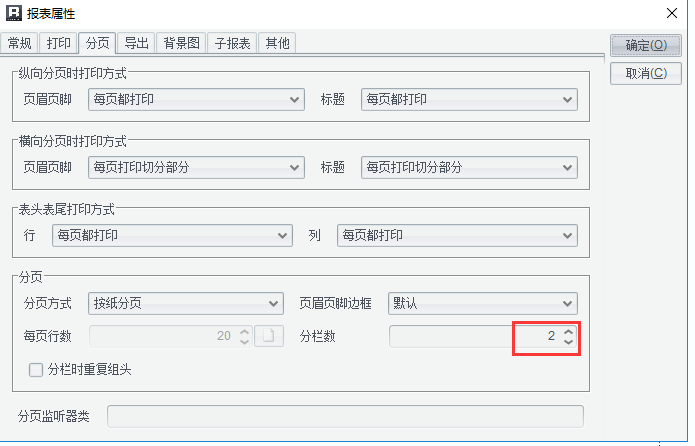
Task: Open 横向分页 标题 dropdown
Action: click(x=469, y=167)
